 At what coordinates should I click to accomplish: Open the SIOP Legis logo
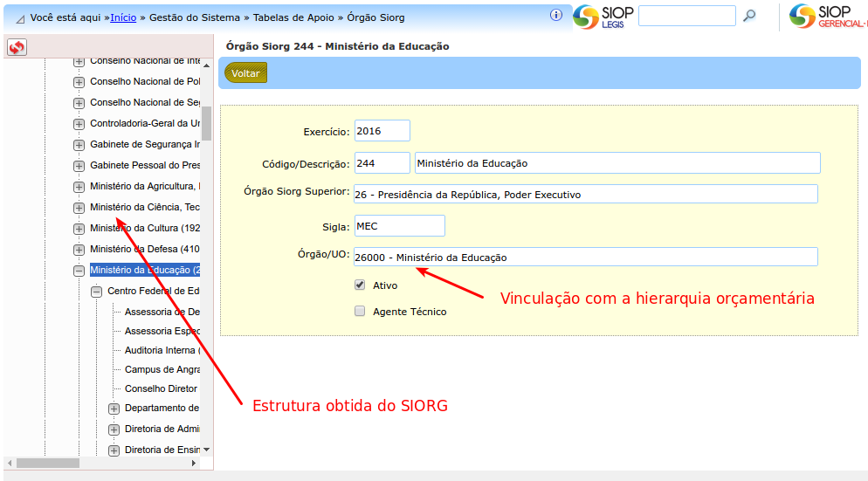[603, 16]
